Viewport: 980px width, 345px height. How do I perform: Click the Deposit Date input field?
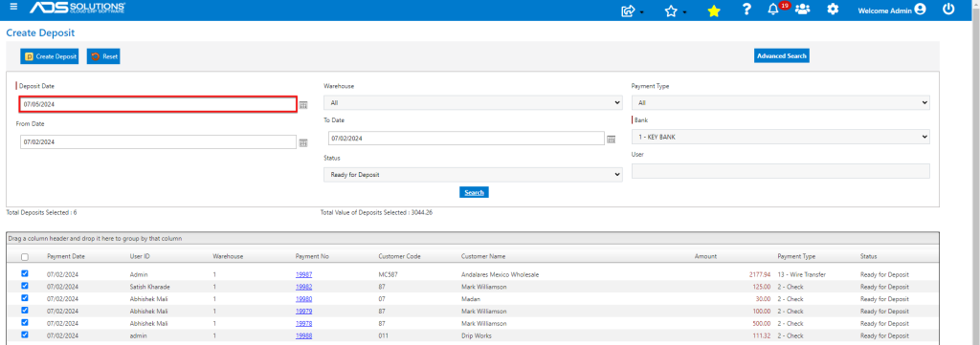tap(158, 104)
